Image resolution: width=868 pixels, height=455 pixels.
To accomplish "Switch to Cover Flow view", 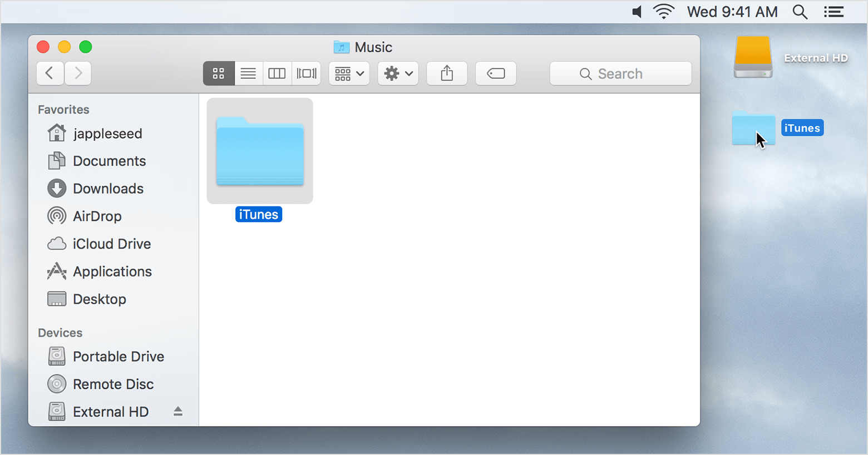I will click(x=307, y=73).
